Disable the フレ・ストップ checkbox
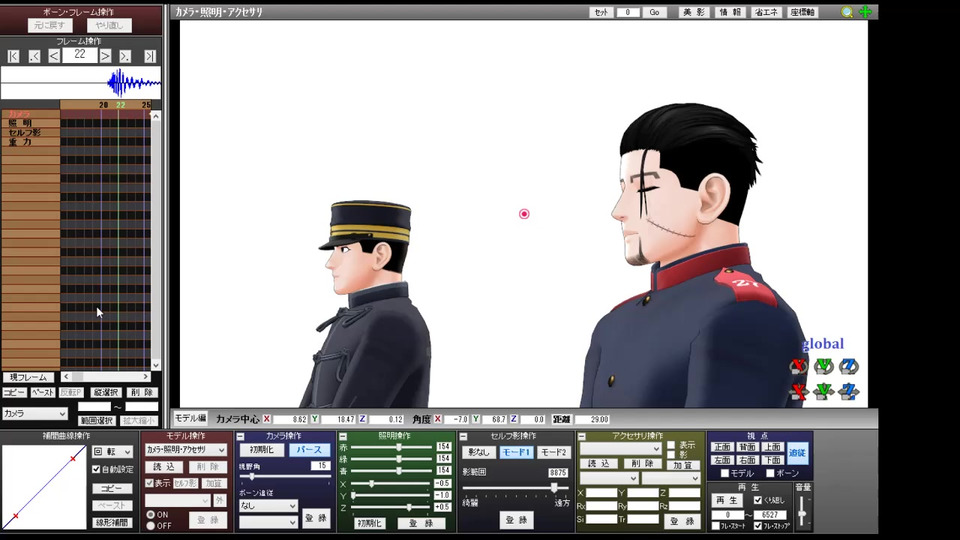 pyautogui.click(x=758, y=526)
